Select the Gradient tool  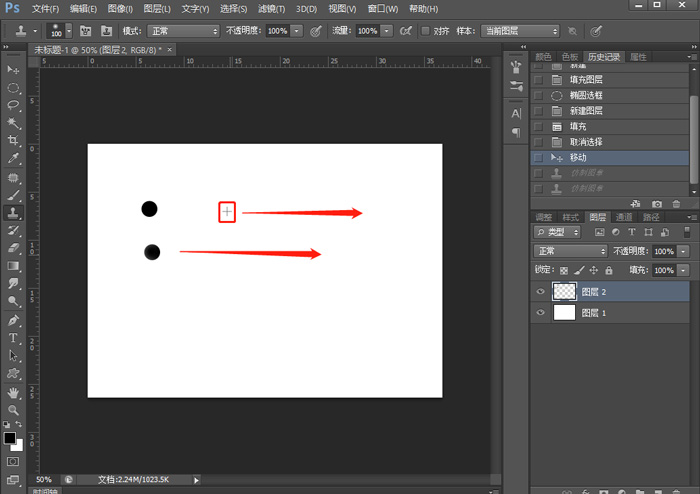tap(13, 266)
